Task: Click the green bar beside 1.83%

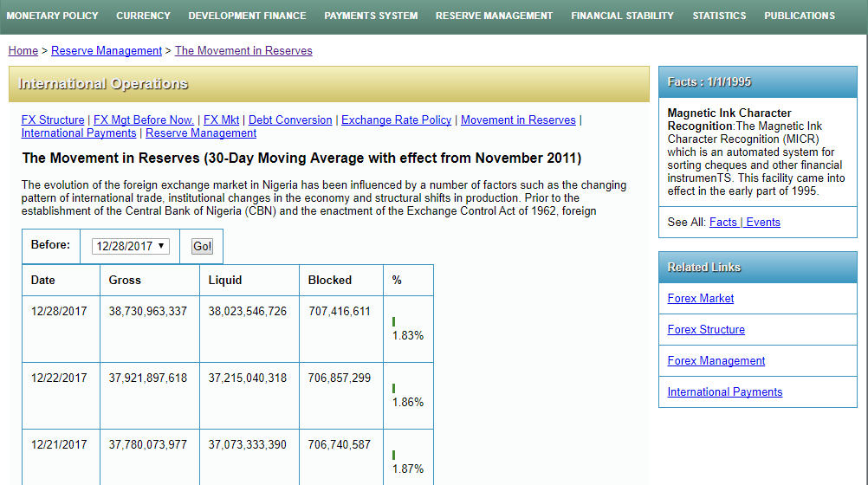Action: [393, 322]
